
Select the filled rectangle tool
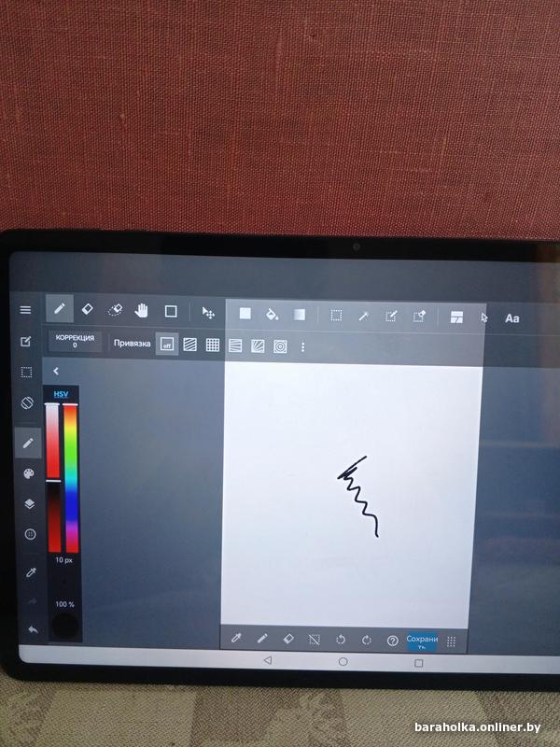[x=245, y=313]
